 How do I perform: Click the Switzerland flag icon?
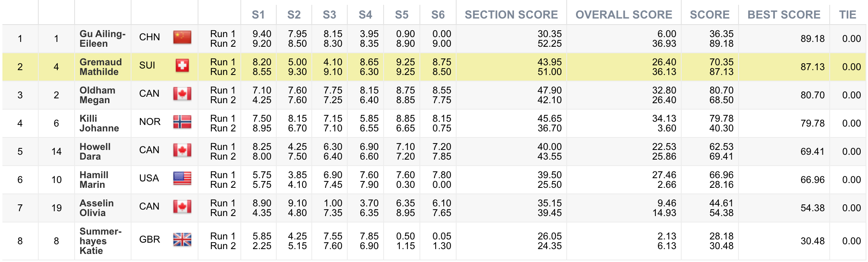182,66
